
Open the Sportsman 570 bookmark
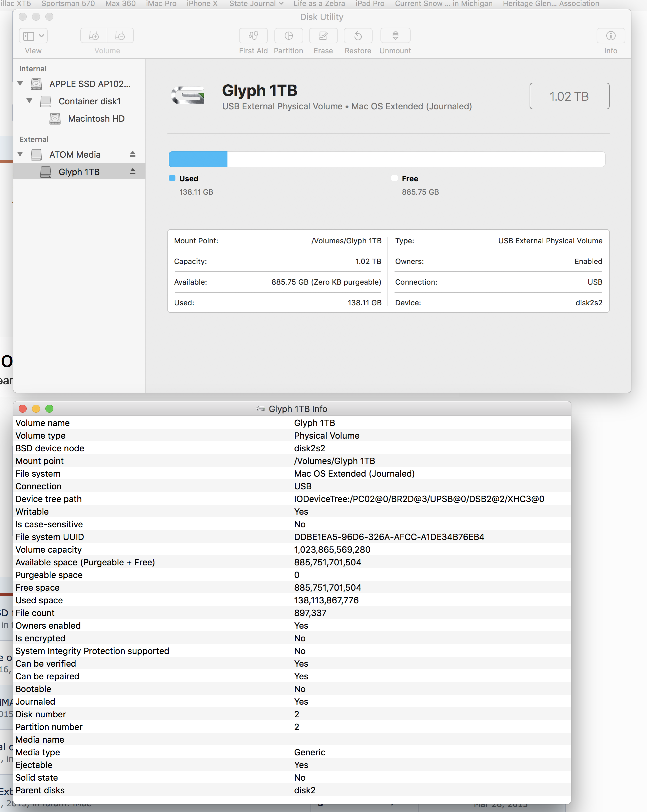click(x=68, y=4)
